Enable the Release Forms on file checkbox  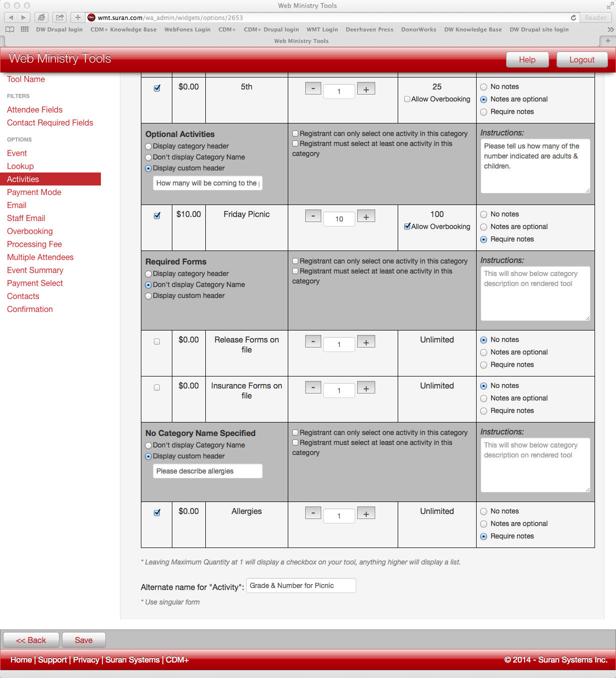pyautogui.click(x=157, y=341)
